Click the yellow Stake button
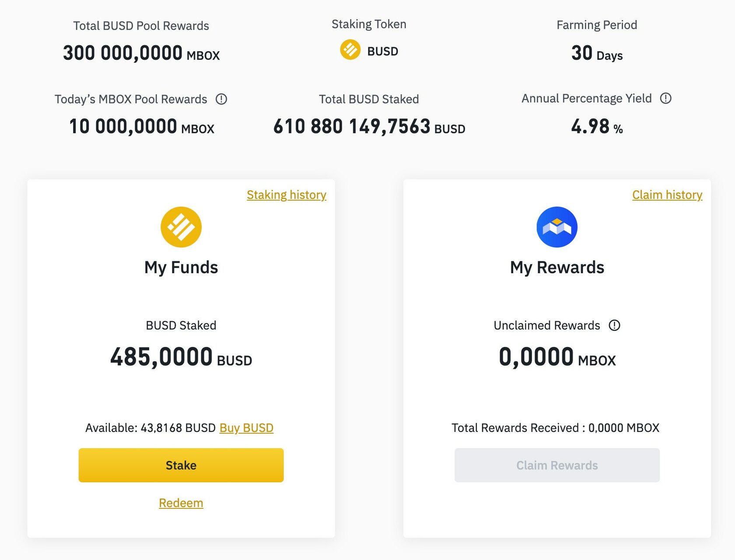Image resolution: width=735 pixels, height=560 pixels. pyautogui.click(x=181, y=465)
